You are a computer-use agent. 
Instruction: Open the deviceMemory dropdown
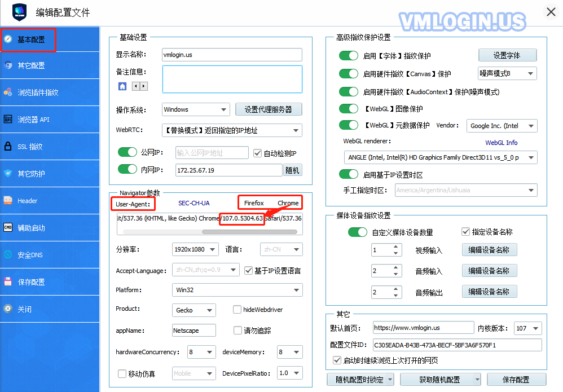(290, 352)
